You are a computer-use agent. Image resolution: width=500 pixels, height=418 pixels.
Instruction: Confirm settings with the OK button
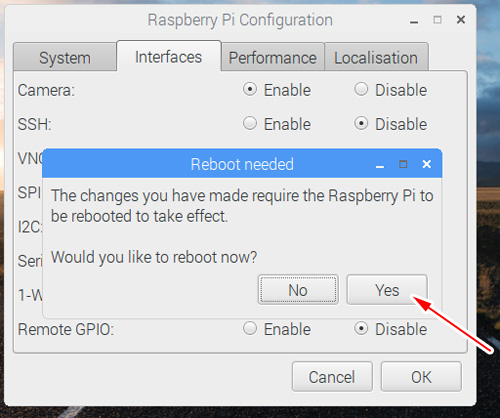[421, 377]
